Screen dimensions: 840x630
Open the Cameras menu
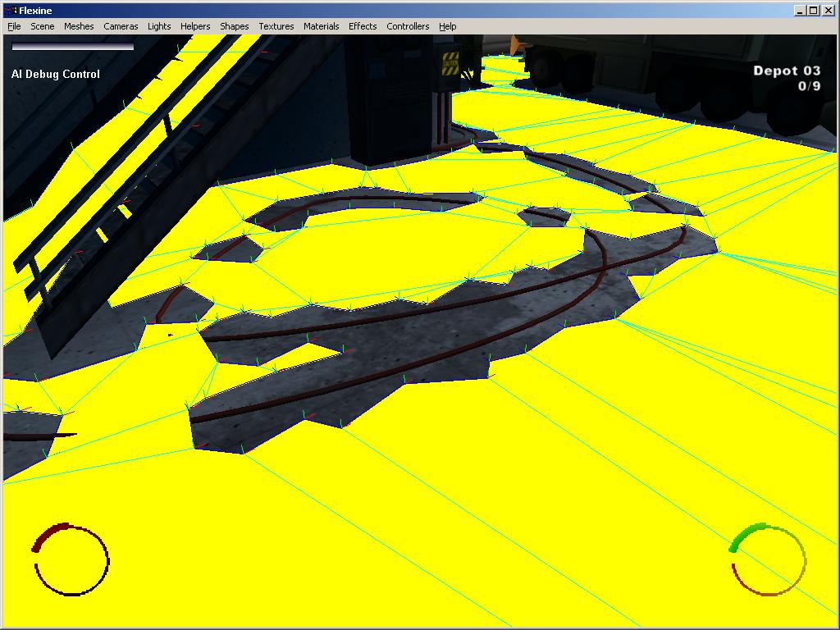[121, 26]
